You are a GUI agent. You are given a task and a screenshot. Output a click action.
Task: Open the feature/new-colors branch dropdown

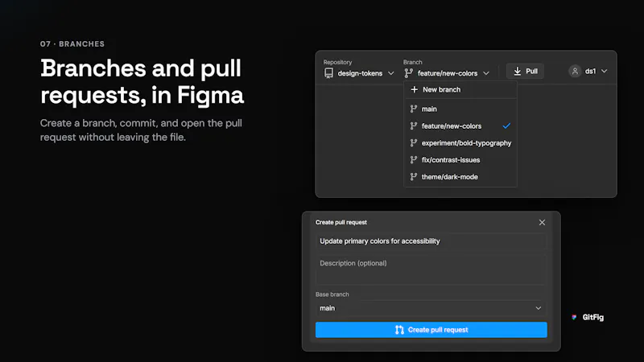447,73
